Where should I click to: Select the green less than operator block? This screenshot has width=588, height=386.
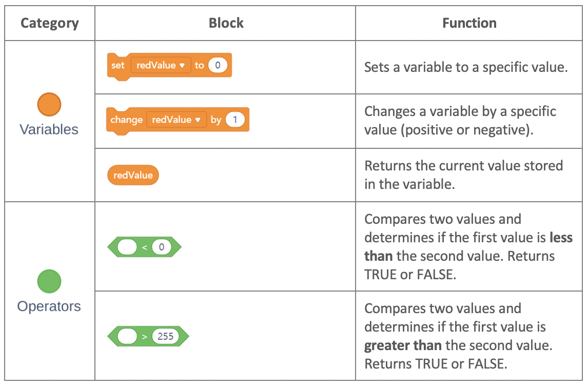(x=144, y=247)
